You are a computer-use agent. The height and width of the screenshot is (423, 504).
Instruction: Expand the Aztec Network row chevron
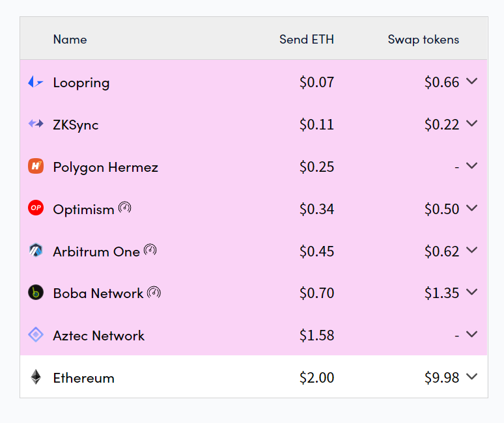[471, 334]
